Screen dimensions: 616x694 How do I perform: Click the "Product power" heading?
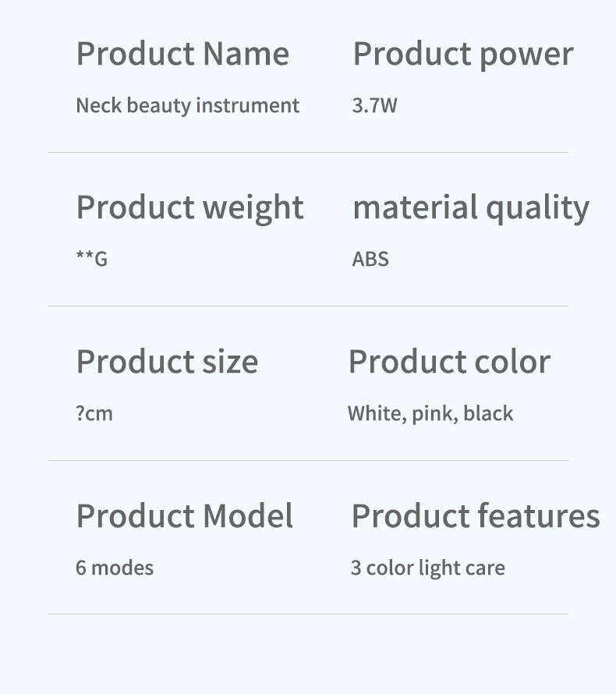tap(463, 54)
